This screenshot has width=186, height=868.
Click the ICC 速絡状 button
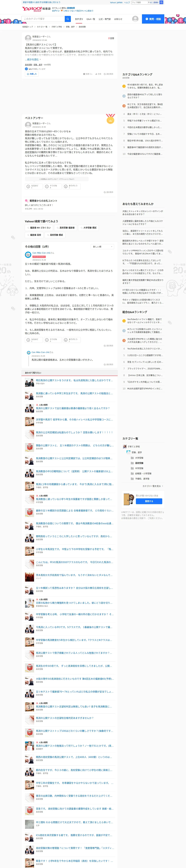(153, 2)
